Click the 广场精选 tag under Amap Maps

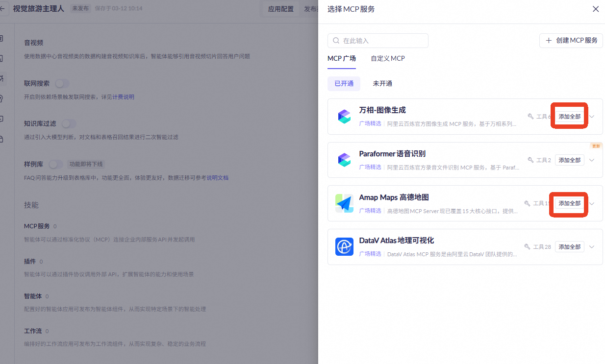(370, 211)
